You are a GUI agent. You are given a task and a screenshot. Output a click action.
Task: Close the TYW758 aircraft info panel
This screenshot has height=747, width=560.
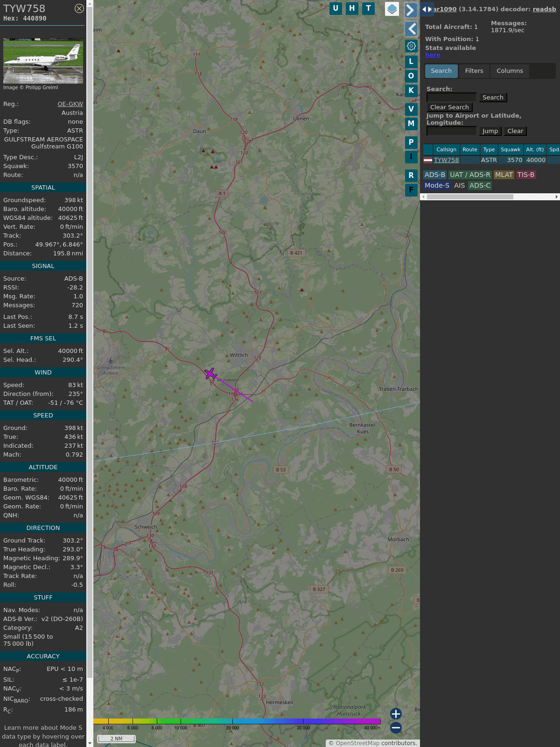pos(79,8)
